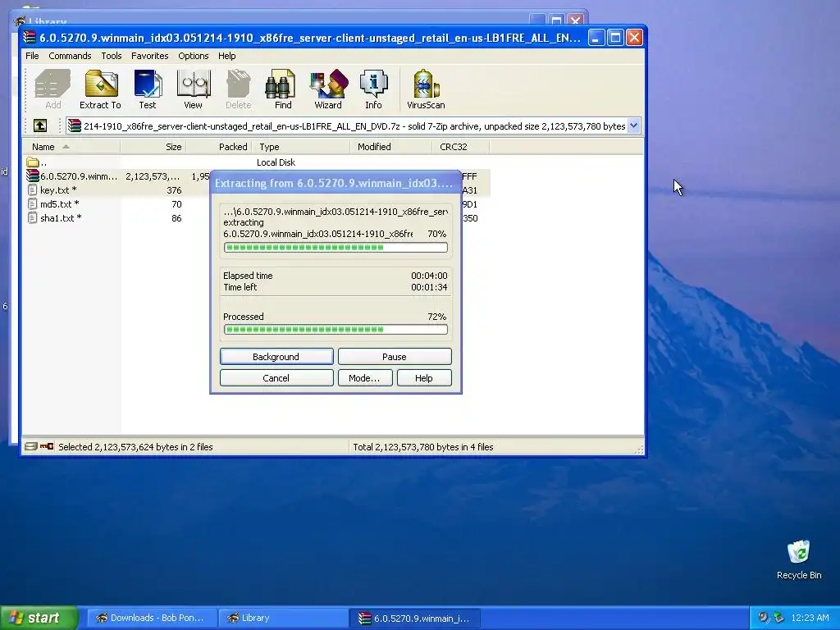Sort by the Size column header
840x630 pixels.
(x=153, y=147)
